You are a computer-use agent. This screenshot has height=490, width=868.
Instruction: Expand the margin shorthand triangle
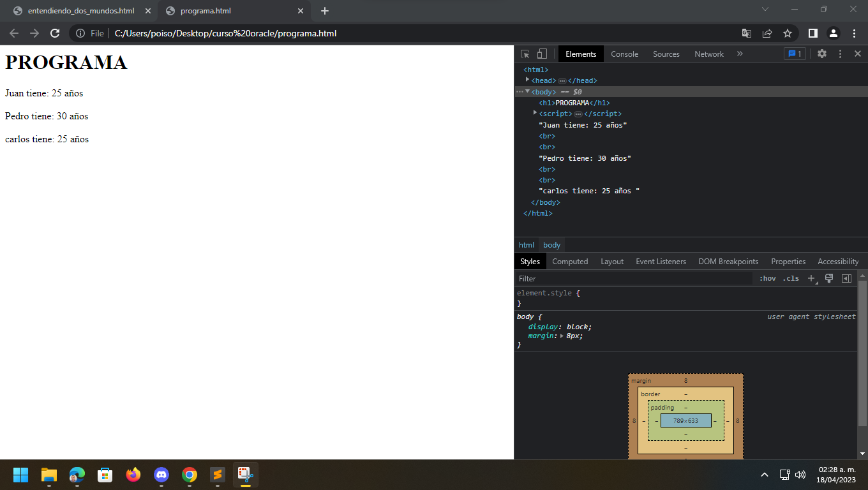[x=562, y=336]
